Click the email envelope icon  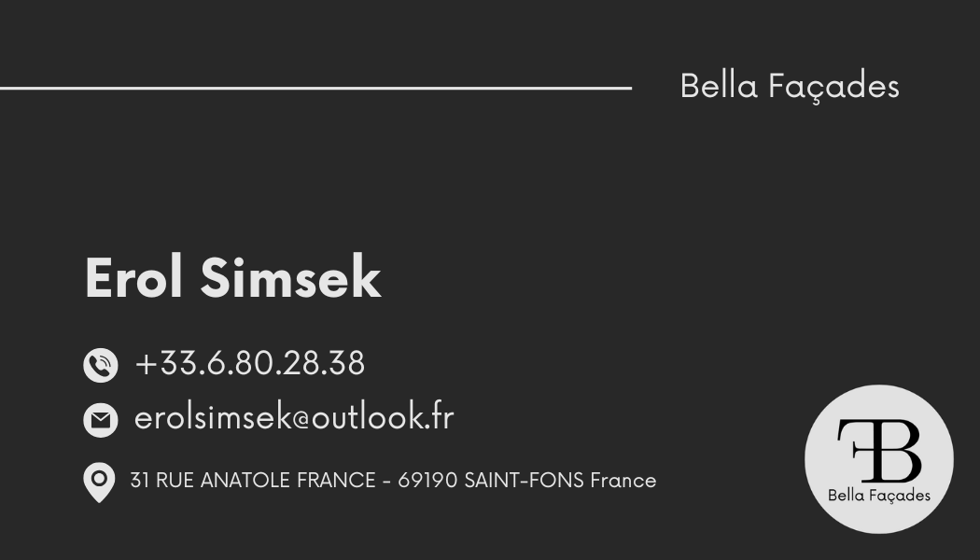[x=101, y=420]
